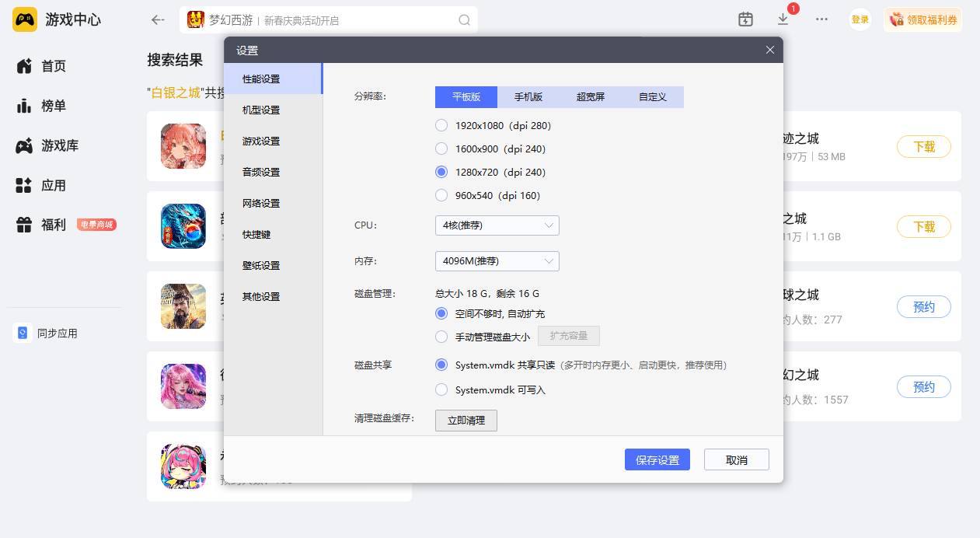Go back with the left arrow icon

tap(158, 20)
